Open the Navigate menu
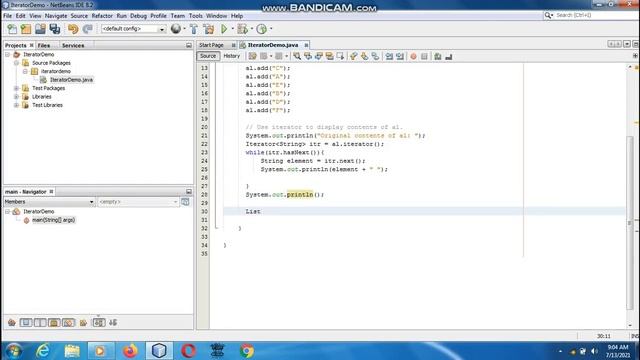Screen dimensions: 640x360 pos(56,16)
